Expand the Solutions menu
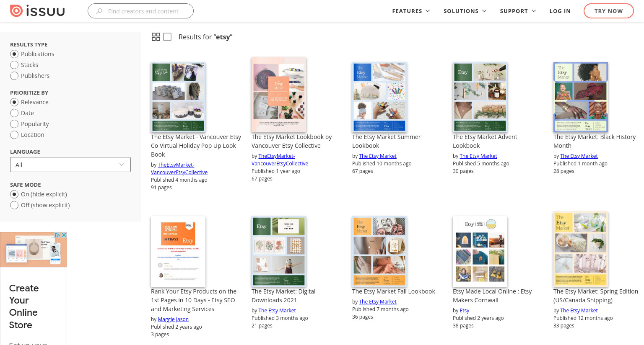 465,11
